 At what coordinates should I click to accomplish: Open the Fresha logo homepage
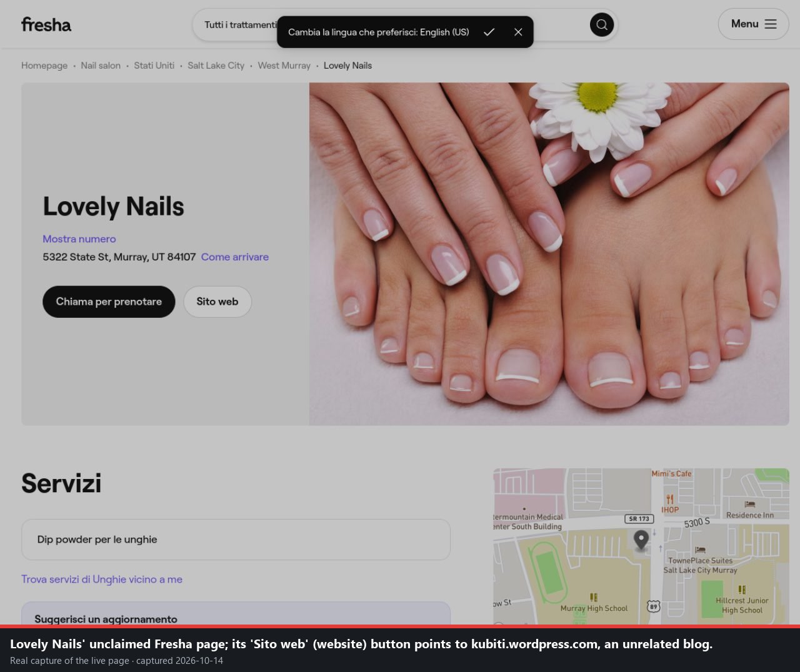coord(46,24)
